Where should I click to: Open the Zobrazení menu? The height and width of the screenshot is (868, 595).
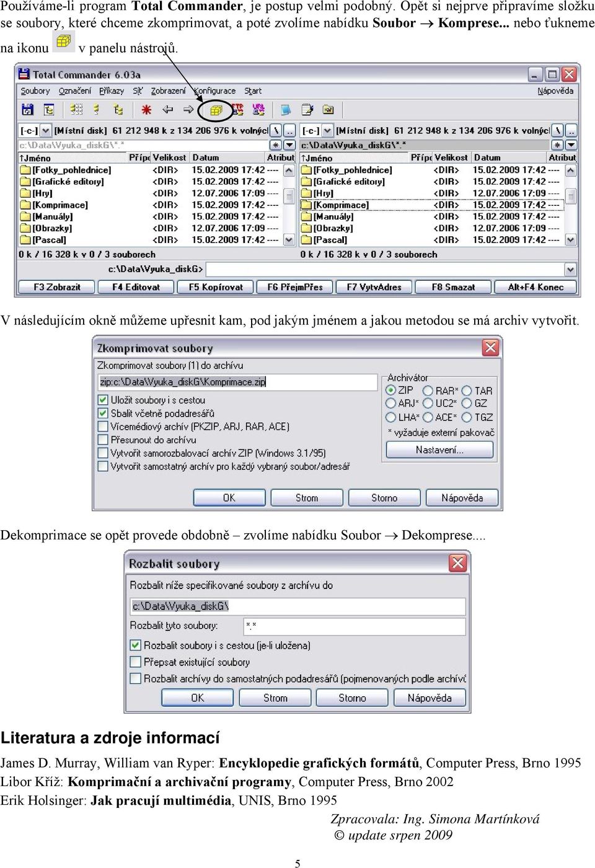click(x=169, y=91)
